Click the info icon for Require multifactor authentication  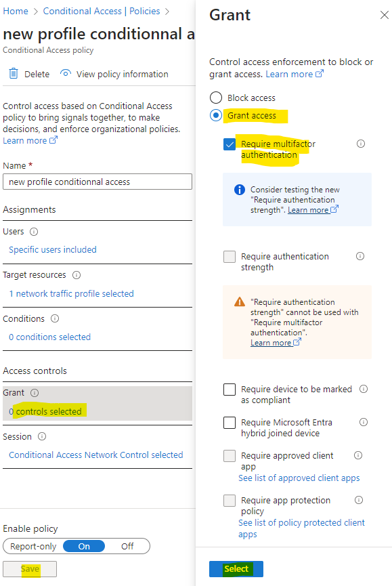click(361, 144)
